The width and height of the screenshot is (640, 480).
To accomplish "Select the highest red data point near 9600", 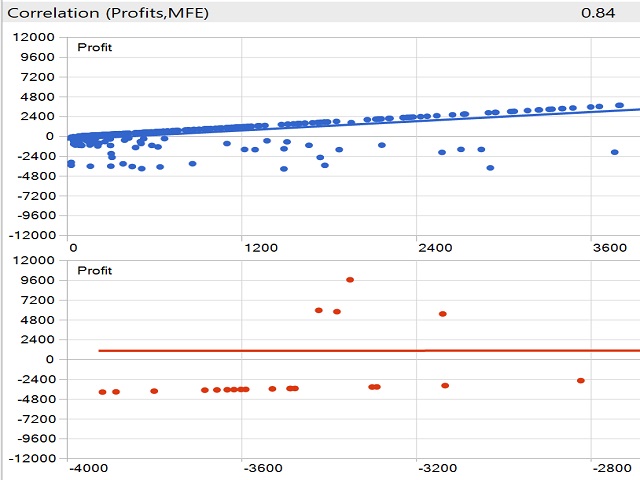I will (x=350, y=280).
